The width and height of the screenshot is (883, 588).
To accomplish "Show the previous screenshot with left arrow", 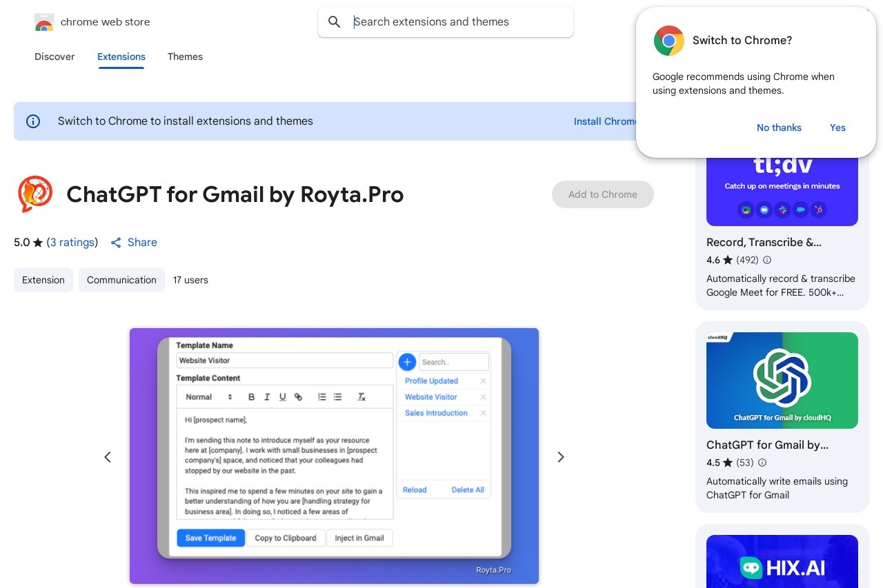I will [108, 457].
